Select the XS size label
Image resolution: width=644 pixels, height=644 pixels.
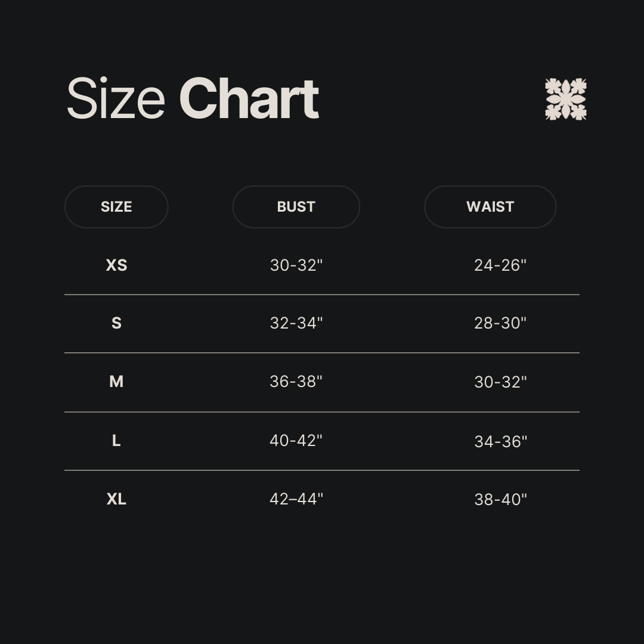click(116, 265)
